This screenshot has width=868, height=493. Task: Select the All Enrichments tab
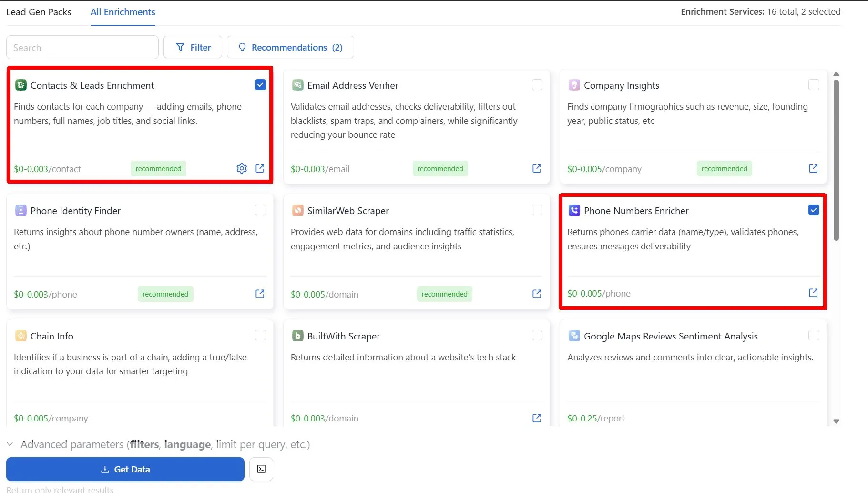pyautogui.click(x=123, y=12)
